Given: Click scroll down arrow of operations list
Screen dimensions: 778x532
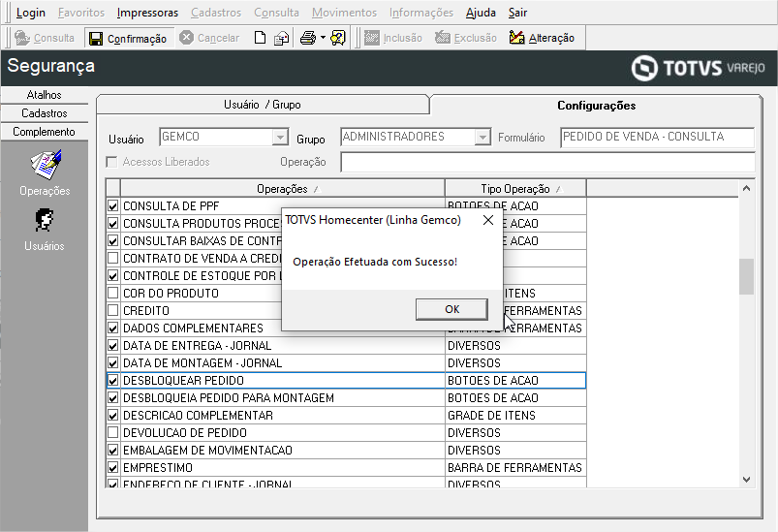Looking at the screenshot, I should click(746, 480).
